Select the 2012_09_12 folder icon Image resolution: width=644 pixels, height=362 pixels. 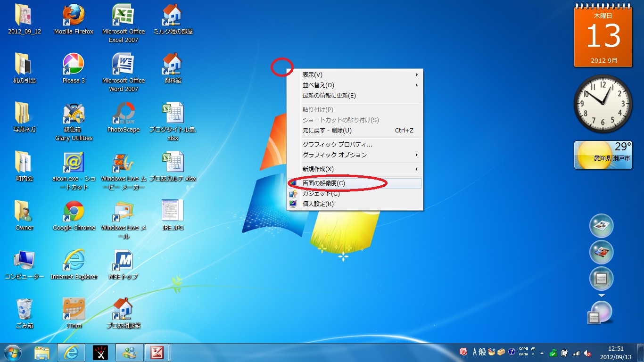25,20
